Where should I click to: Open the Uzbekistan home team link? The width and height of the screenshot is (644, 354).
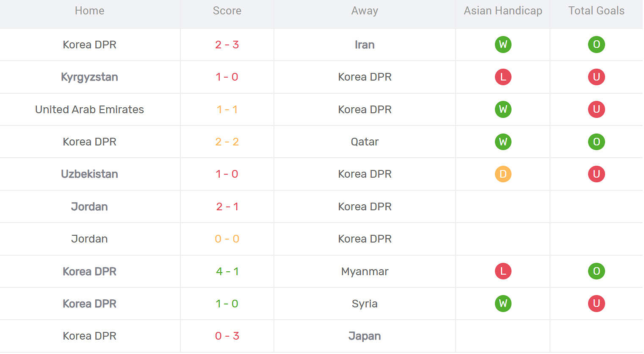pyautogui.click(x=89, y=174)
